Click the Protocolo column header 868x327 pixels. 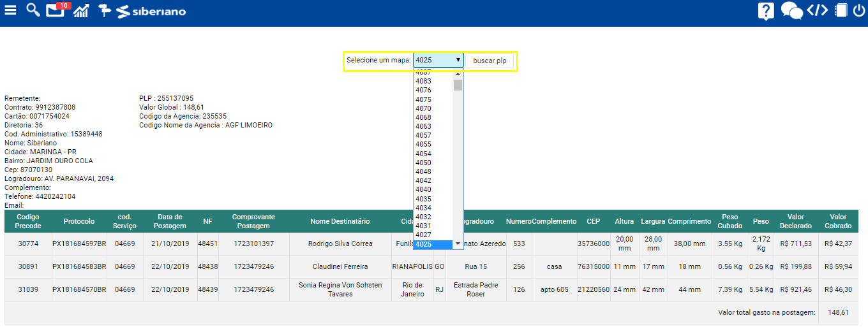[79, 221]
